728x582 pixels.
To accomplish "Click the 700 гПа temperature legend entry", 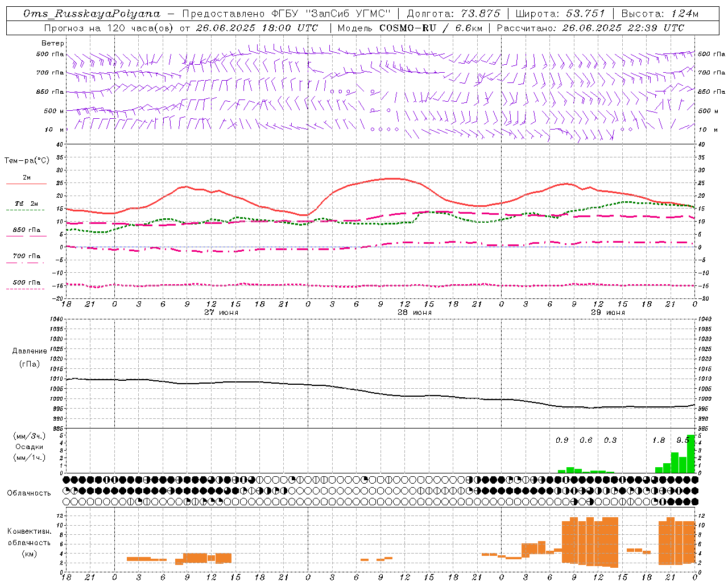I will [27, 256].
